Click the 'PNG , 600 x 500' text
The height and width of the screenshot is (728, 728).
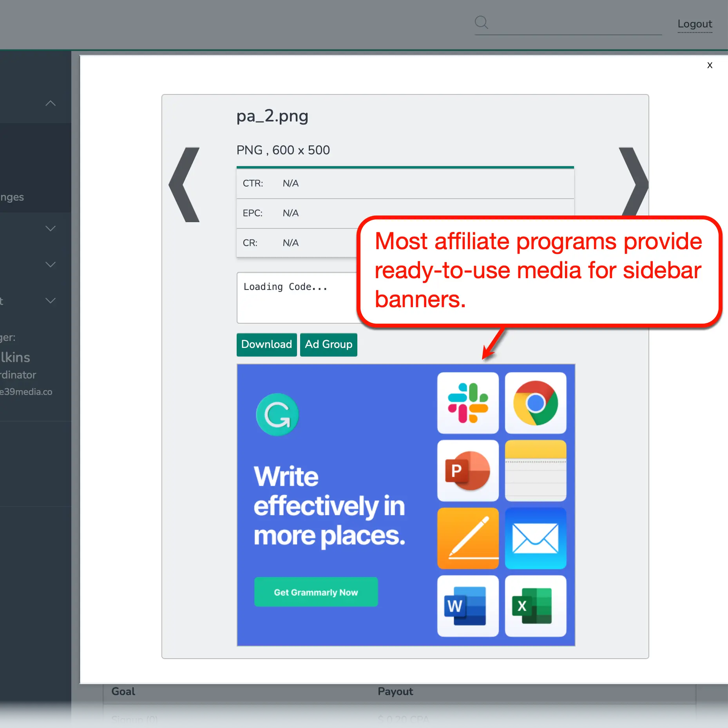pos(283,150)
